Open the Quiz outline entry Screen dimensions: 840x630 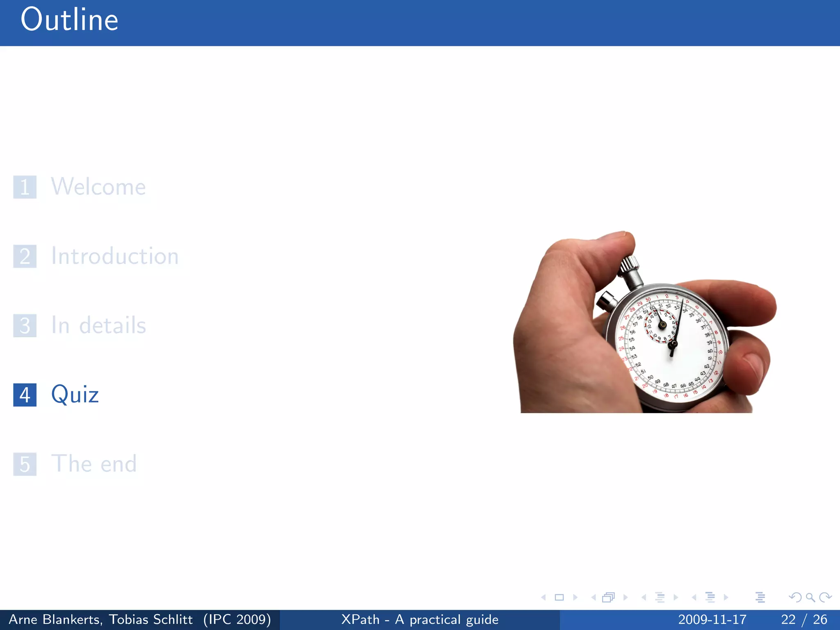[75, 395]
